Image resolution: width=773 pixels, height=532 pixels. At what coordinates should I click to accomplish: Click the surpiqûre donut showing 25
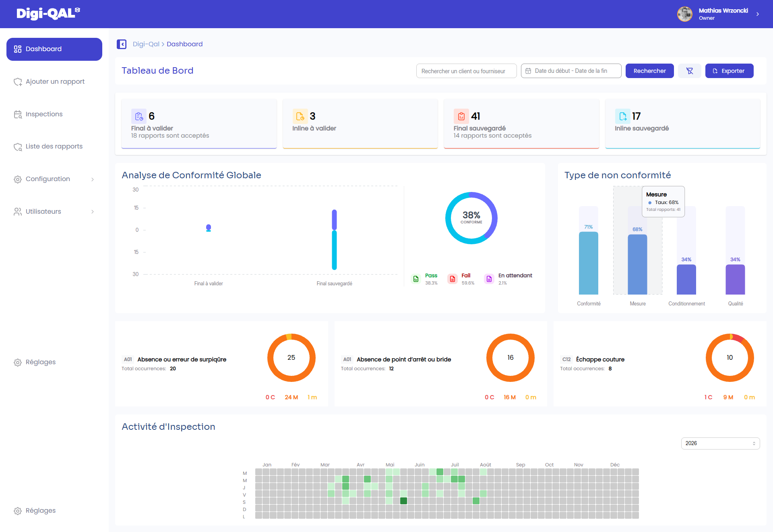(x=291, y=358)
